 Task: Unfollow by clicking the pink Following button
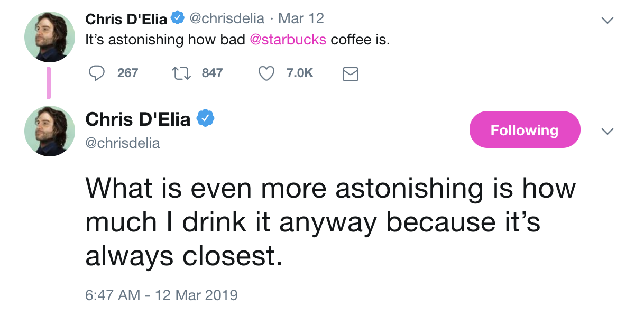coord(525,129)
